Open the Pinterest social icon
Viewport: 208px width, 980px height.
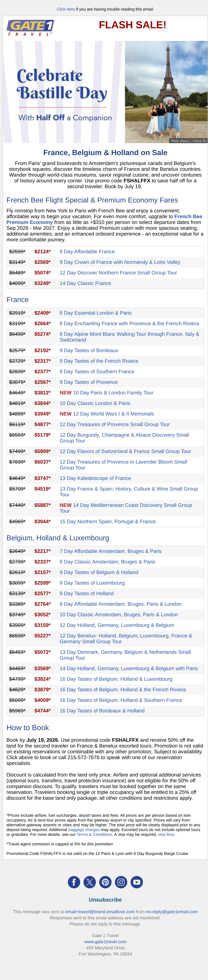105,882
